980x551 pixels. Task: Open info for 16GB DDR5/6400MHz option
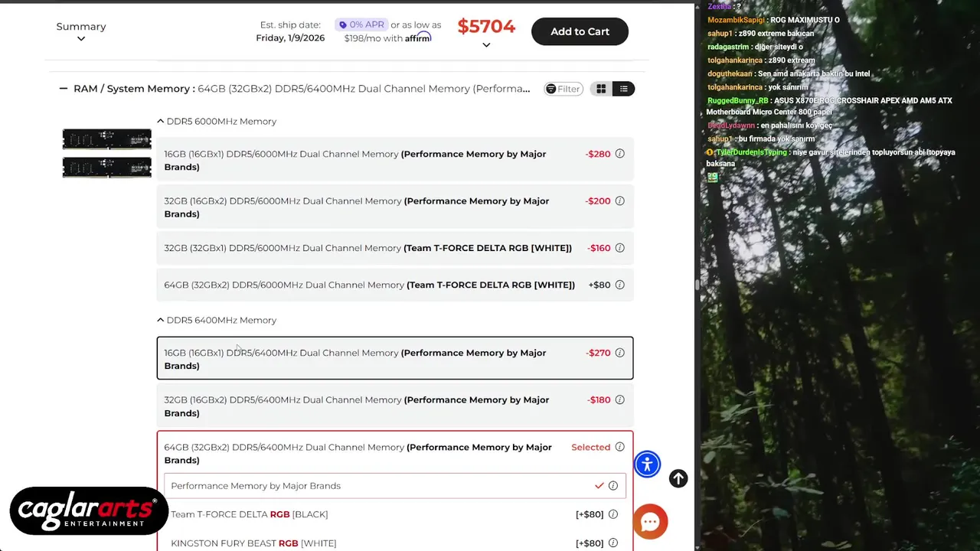[x=619, y=353]
